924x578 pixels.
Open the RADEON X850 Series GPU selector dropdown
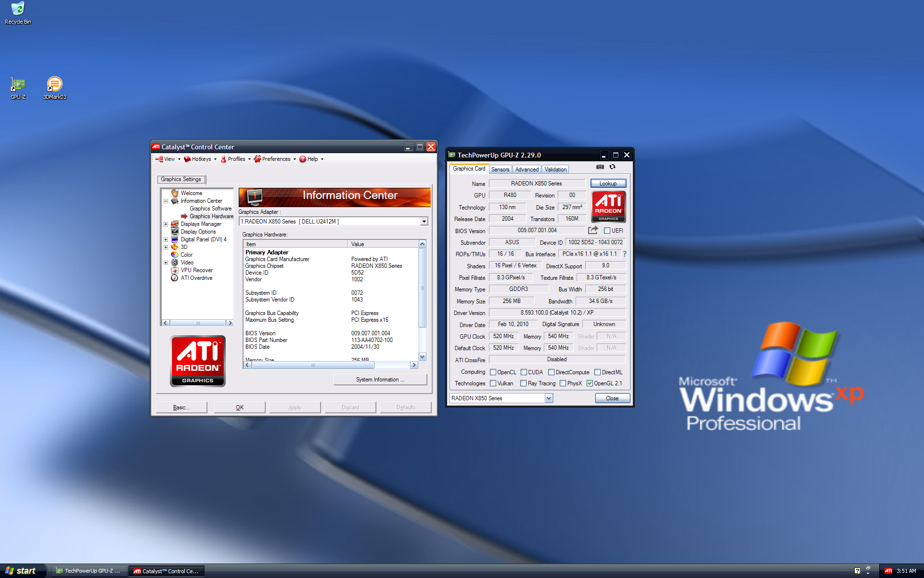(549, 398)
